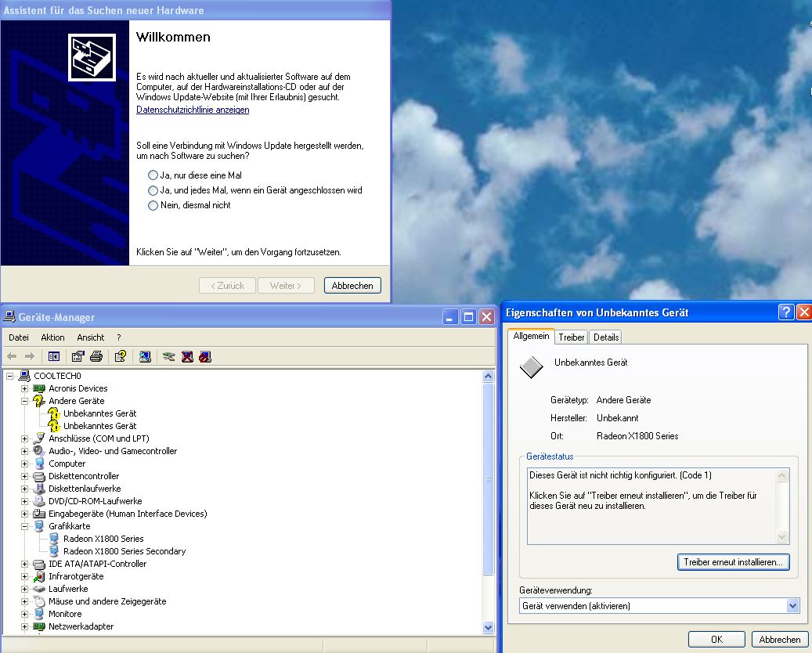Select the COOLTECH0 computer root node

[x=57, y=376]
